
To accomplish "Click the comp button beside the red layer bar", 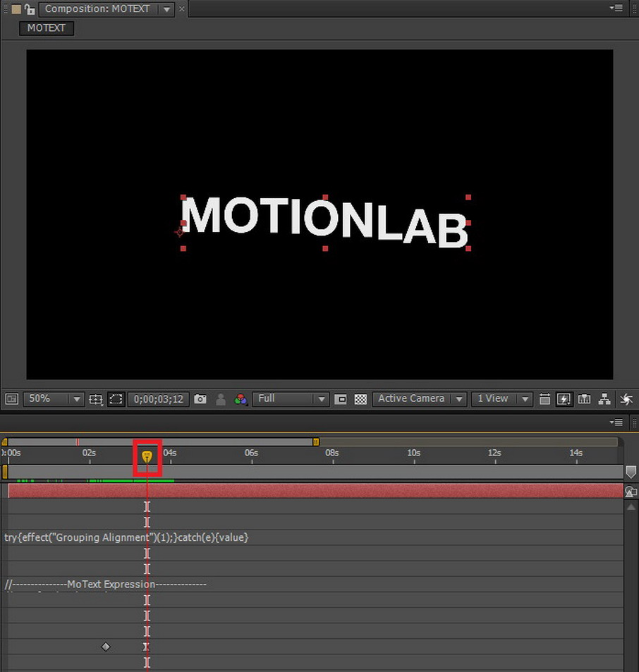I will pos(631,491).
